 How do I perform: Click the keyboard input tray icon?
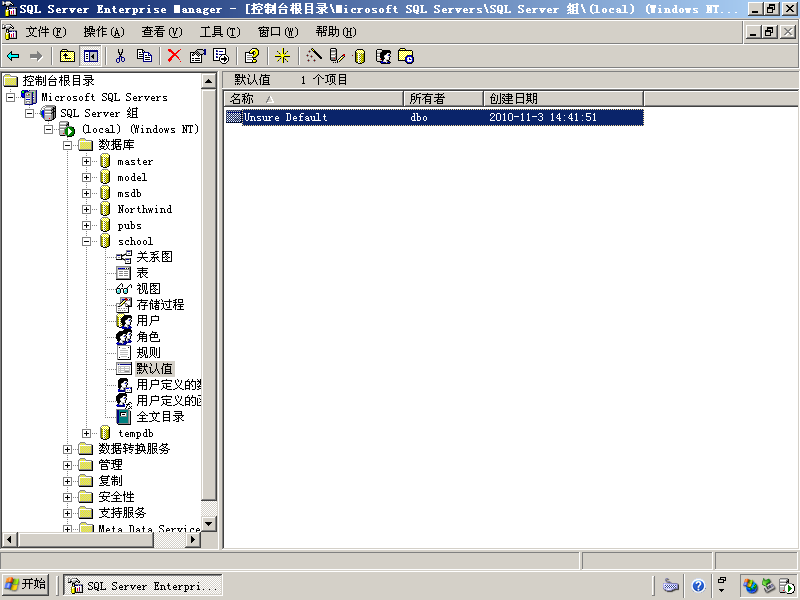tap(670, 586)
